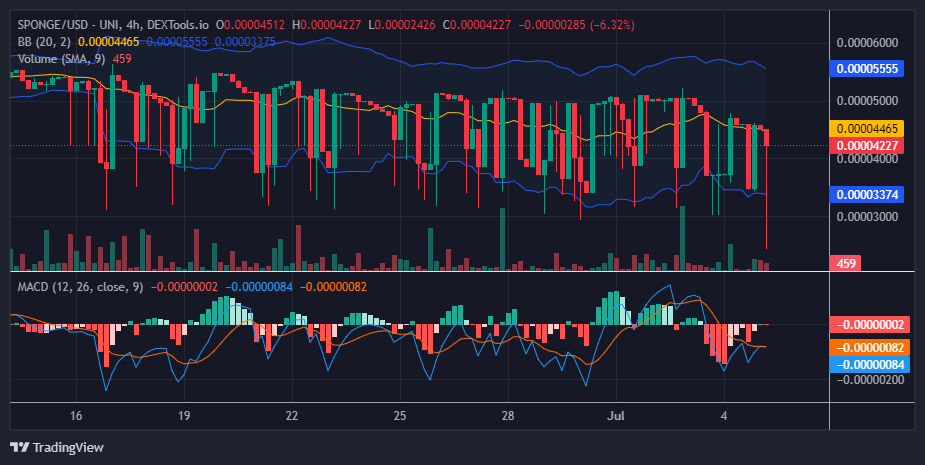Select the MACD (12, 26, close, 9) label

point(80,287)
